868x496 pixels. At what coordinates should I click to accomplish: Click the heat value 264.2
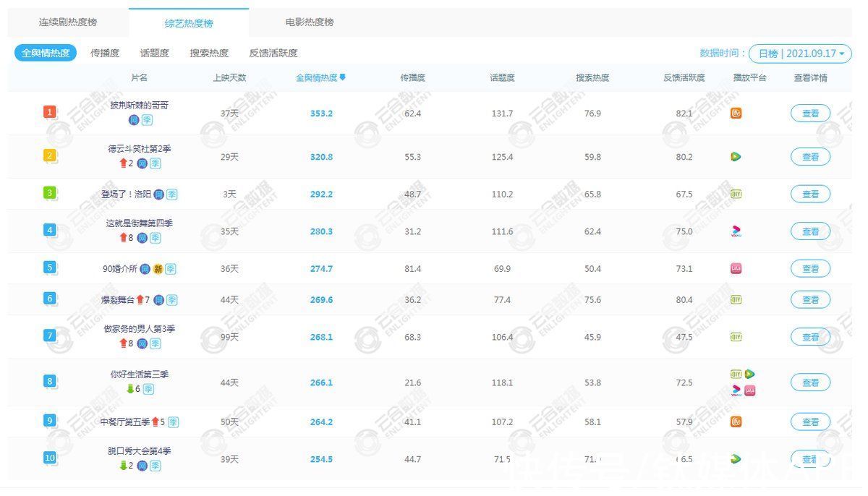321,422
